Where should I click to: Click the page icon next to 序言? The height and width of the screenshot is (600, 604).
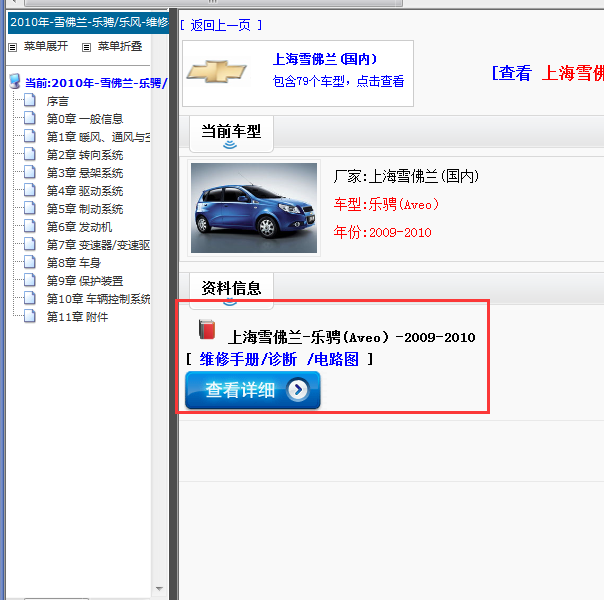[x=30, y=100]
